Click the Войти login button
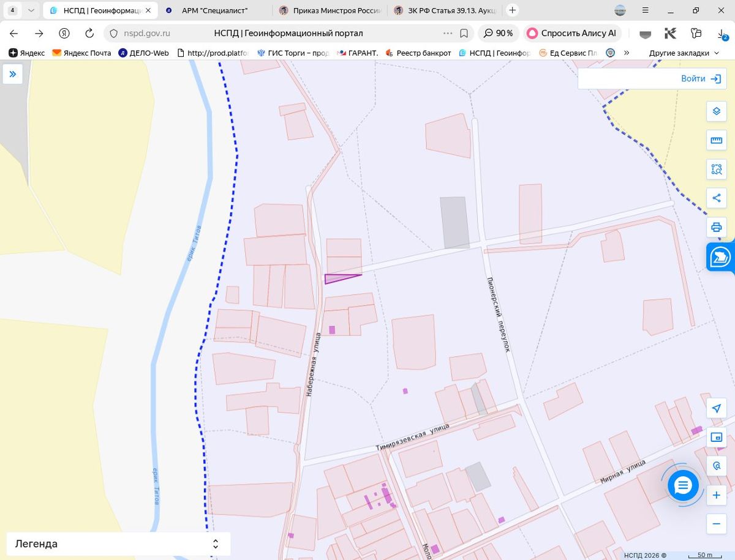 click(702, 78)
